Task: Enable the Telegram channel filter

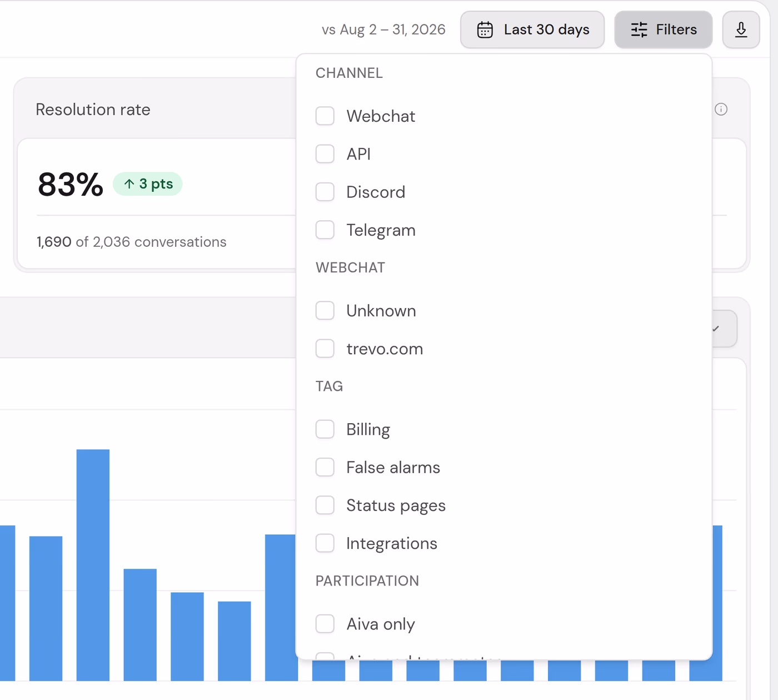Action: tap(325, 230)
